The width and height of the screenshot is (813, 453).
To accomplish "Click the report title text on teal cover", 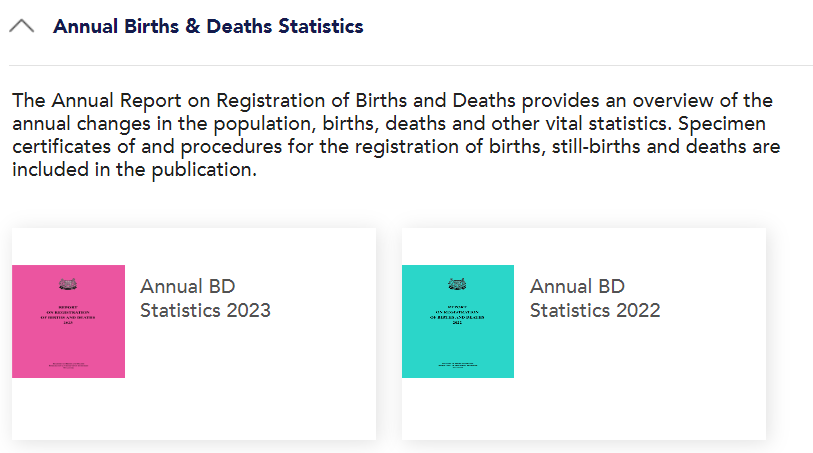I will (x=457, y=315).
